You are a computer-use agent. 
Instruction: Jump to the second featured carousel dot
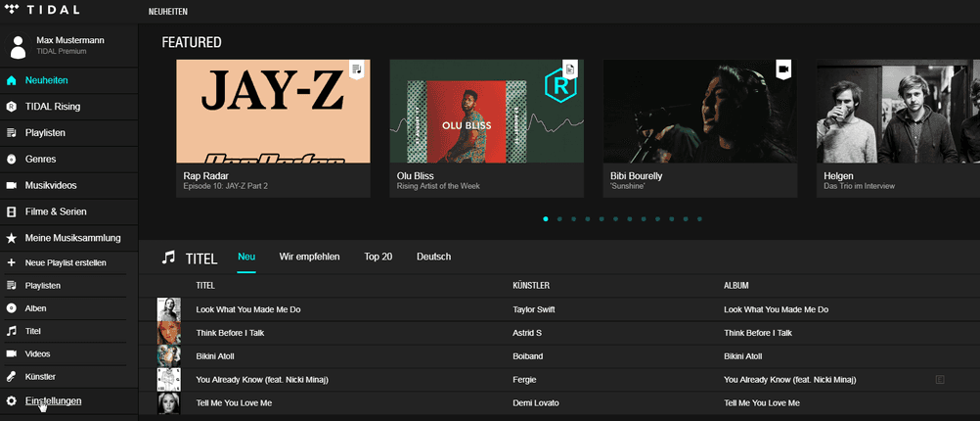(x=559, y=219)
